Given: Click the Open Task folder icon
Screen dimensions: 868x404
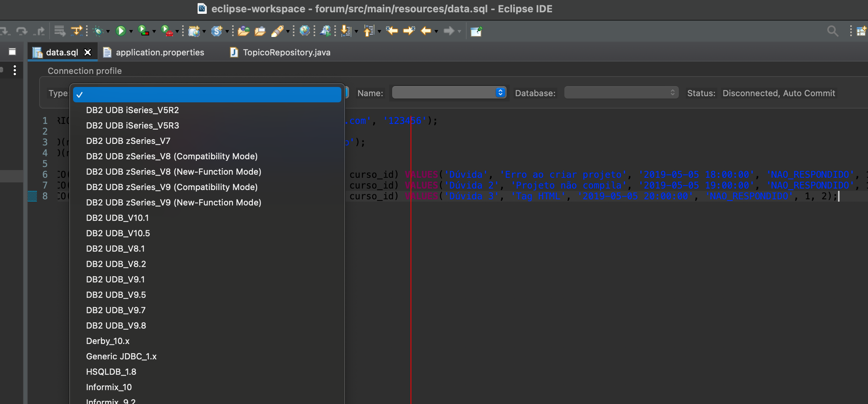Looking at the screenshot, I should click(260, 31).
